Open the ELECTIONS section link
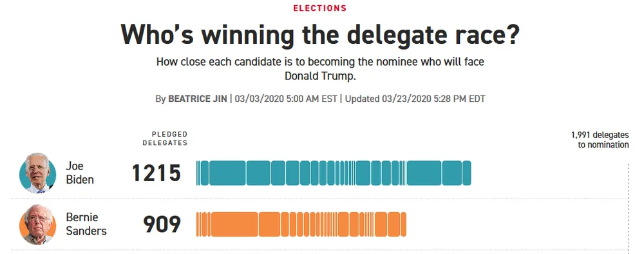Viewport: 644px width, 254px height. point(320,8)
